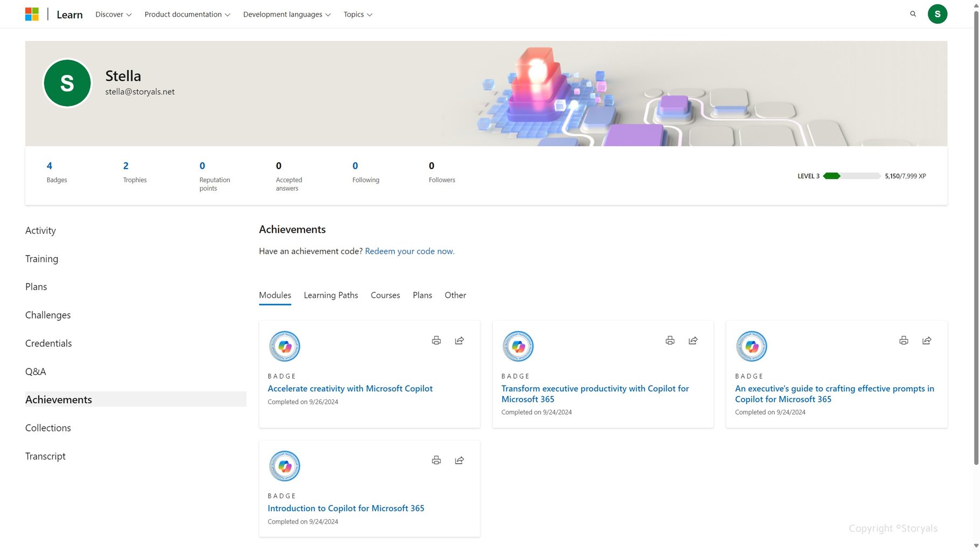
Task: Share the executive's guide badge
Action: pos(926,340)
